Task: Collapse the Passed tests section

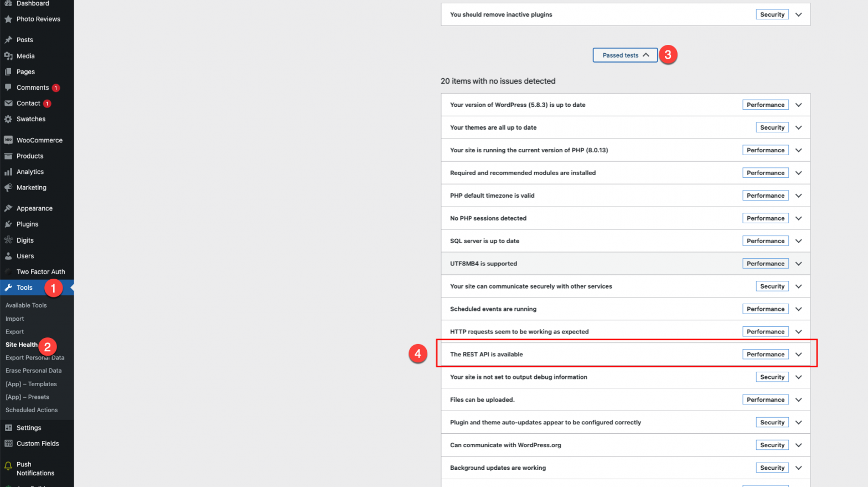Action: [624, 55]
